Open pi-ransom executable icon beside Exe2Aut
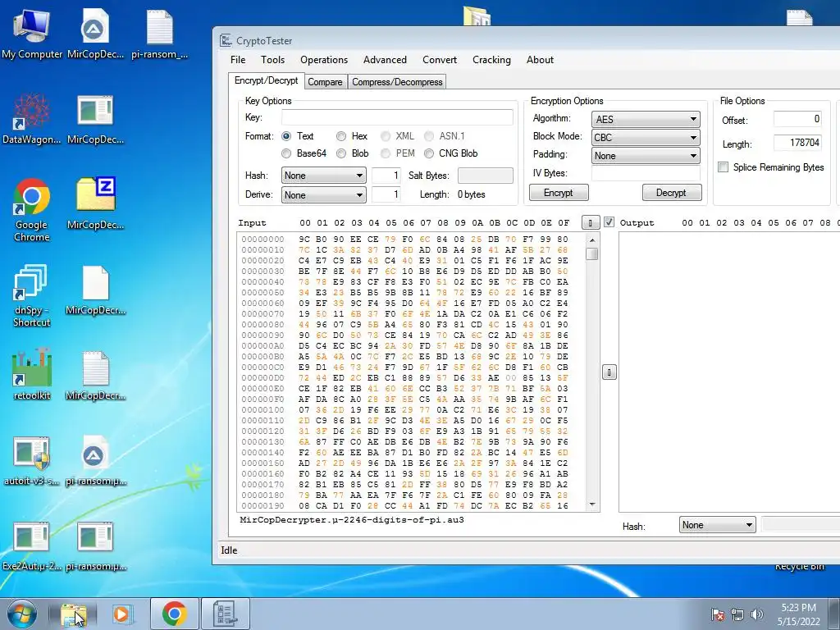840x630 pixels. coord(95,546)
